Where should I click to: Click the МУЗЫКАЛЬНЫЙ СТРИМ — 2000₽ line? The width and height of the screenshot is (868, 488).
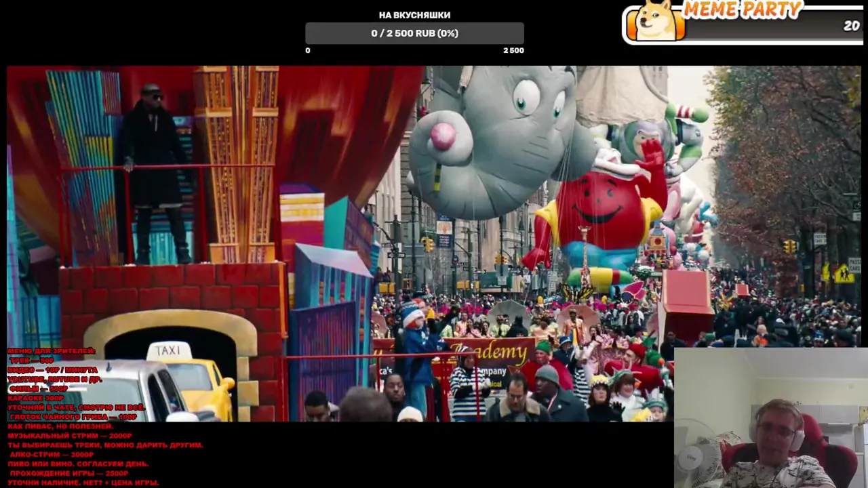70,436
